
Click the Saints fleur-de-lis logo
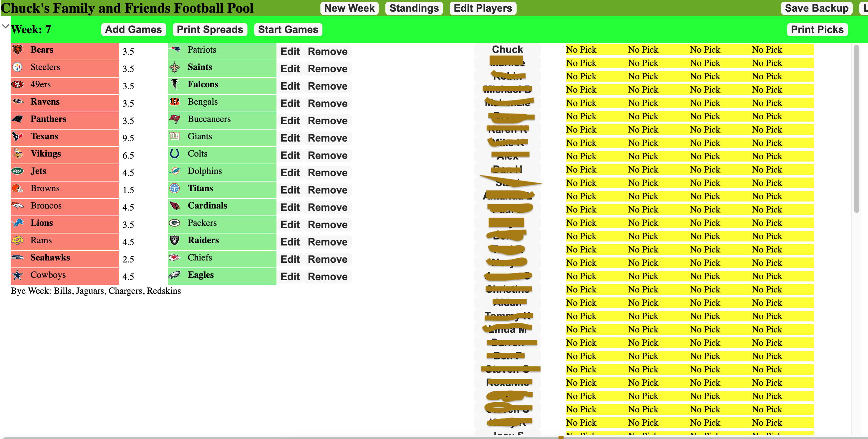[175, 67]
